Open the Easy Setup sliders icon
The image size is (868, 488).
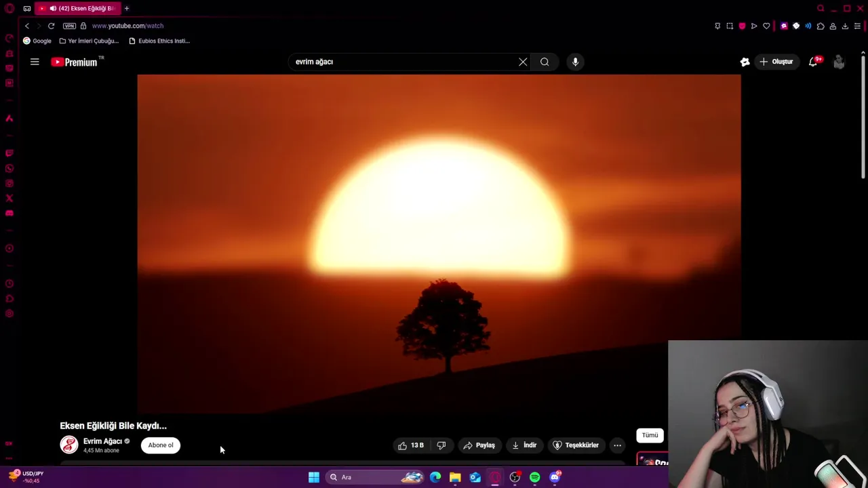point(857,26)
